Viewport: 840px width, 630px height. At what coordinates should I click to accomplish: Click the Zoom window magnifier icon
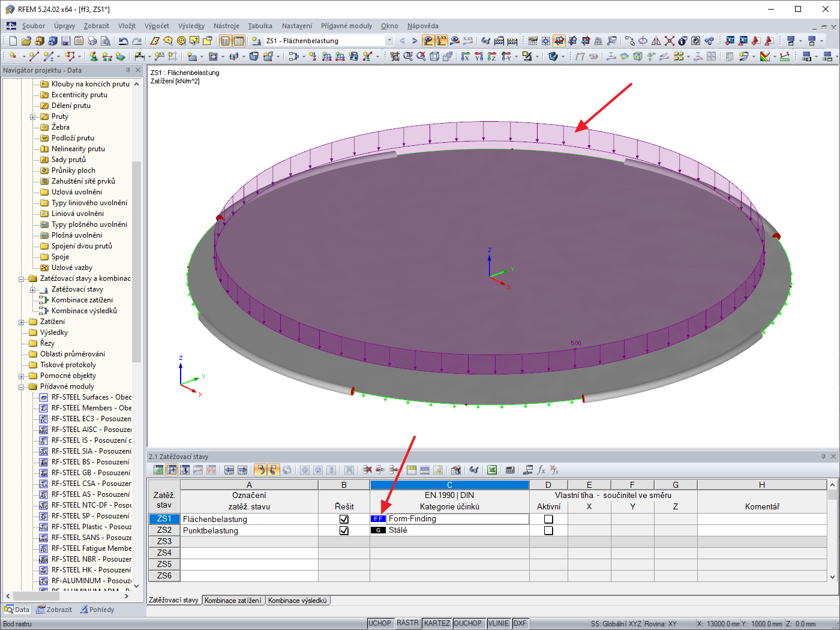(408, 56)
